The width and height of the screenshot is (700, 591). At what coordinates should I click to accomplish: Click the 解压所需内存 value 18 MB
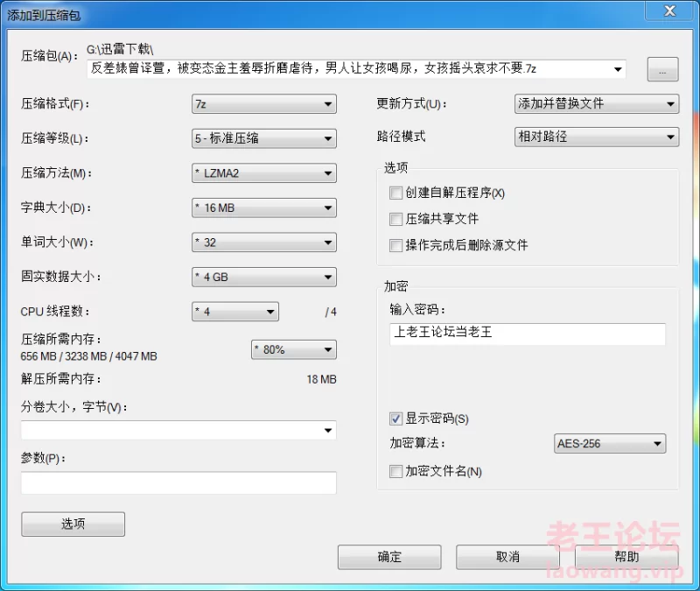click(321, 379)
